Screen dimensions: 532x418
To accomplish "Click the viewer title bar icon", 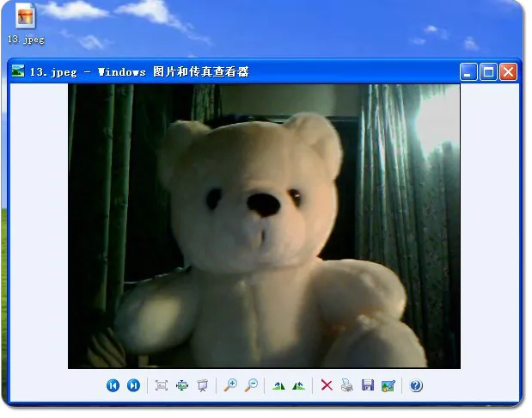I will pos(18,71).
